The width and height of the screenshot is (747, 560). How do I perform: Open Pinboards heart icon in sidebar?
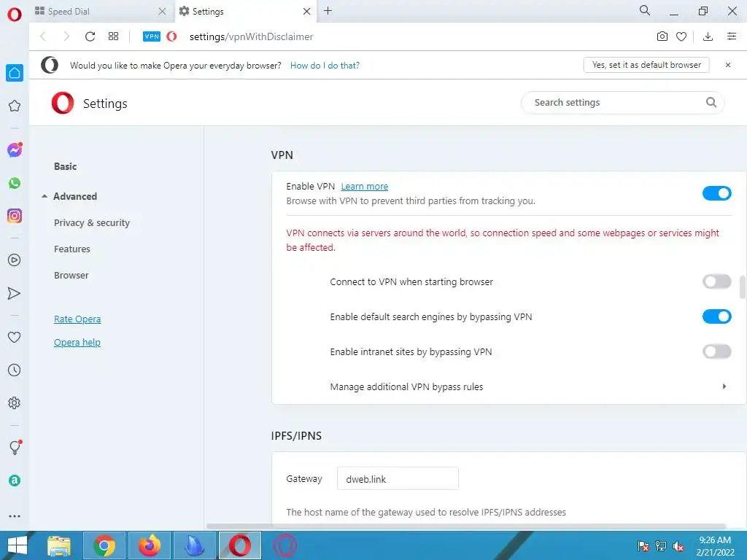[x=15, y=337]
